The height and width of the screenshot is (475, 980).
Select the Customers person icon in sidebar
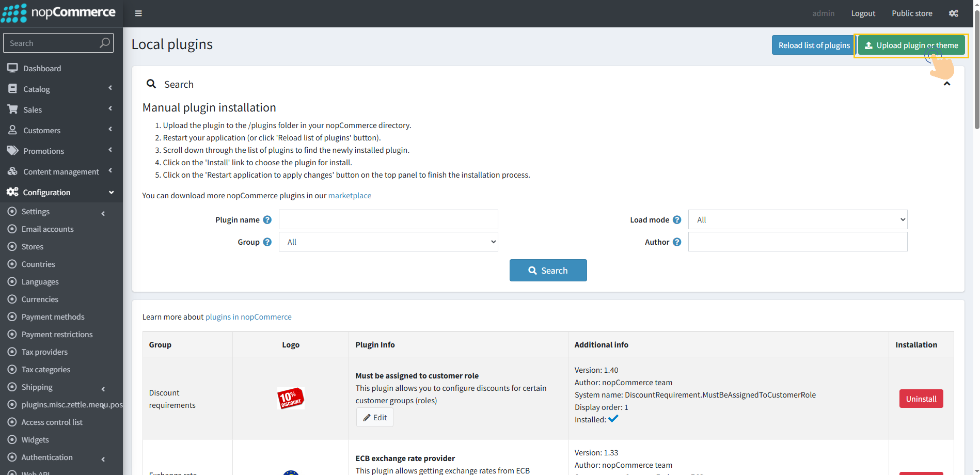tap(12, 130)
